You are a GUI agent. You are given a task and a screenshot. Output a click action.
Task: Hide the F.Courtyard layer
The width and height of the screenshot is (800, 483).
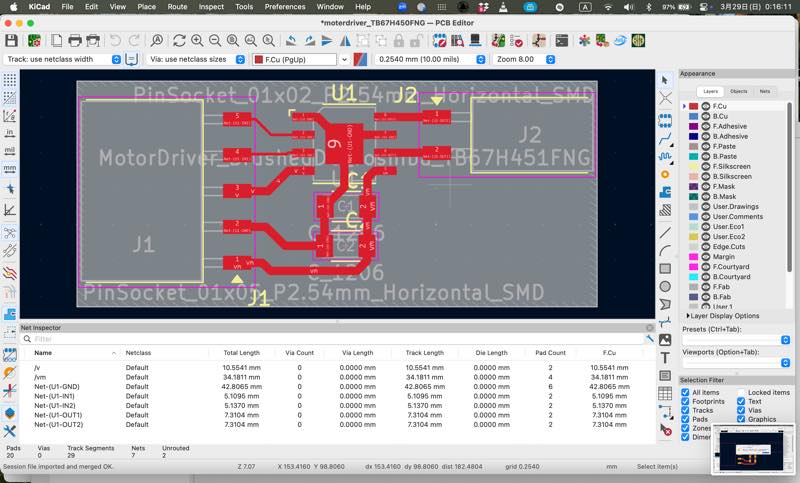tap(706, 267)
